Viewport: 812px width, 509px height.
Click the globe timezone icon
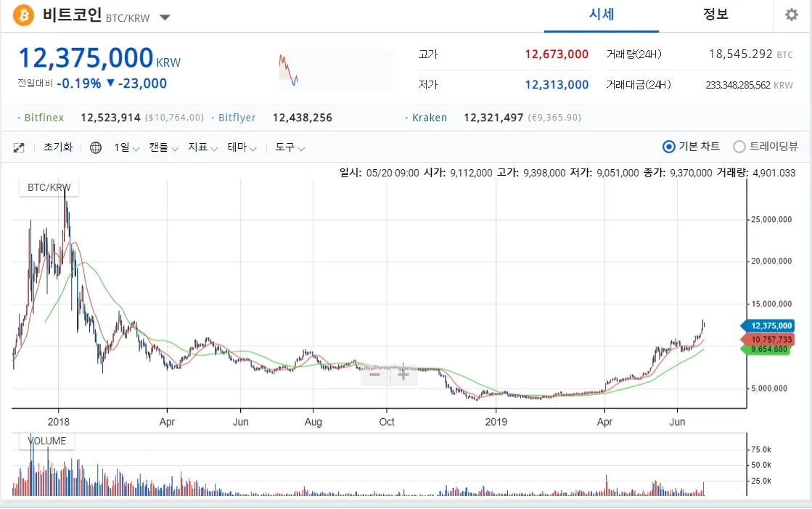(x=96, y=147)
